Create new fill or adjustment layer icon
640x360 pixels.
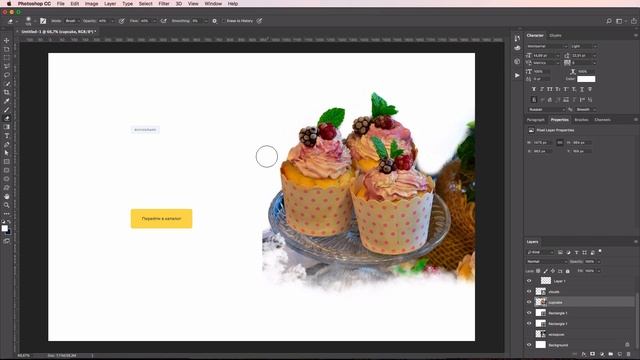tap(602, 354)
